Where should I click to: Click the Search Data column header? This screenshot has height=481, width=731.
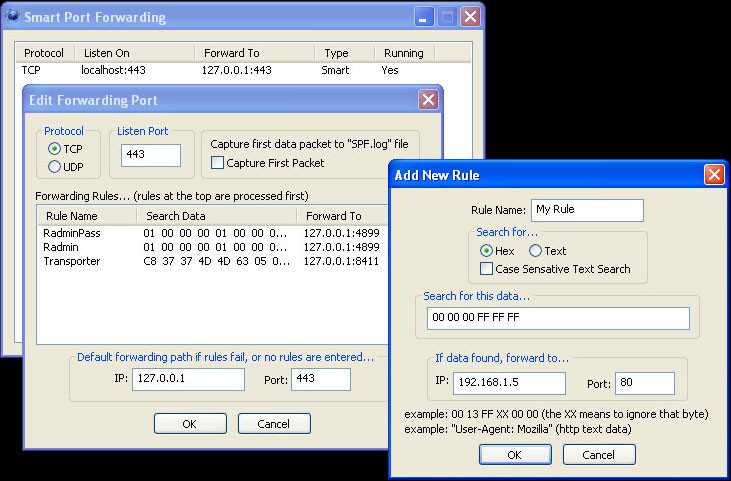(x=217, y=216)
